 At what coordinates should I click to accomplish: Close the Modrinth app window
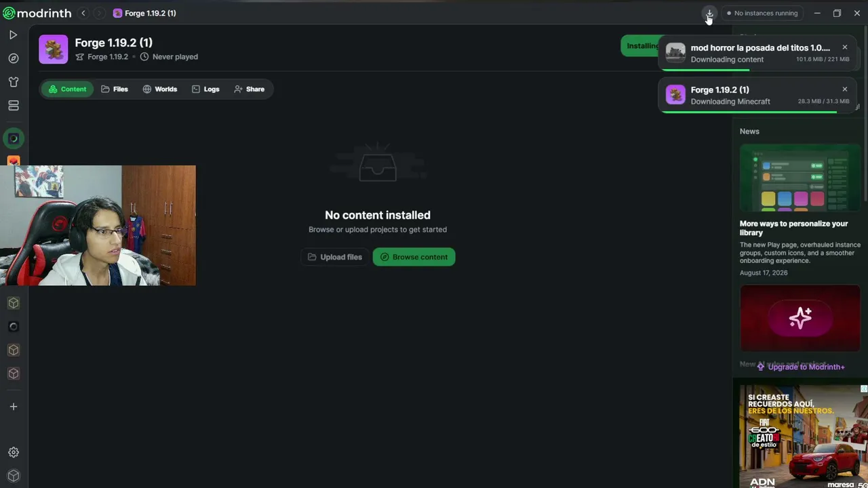pyautogui.click(x=857, y=13)
